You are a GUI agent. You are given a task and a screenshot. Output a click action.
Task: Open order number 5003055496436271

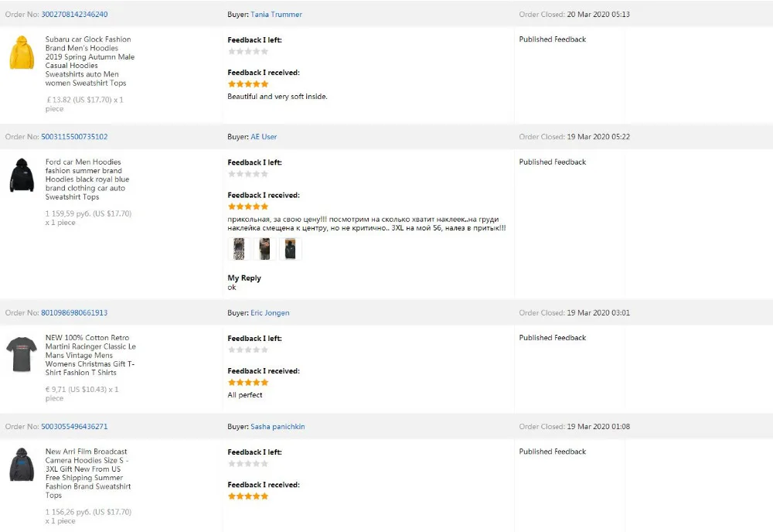coord(74,427)
